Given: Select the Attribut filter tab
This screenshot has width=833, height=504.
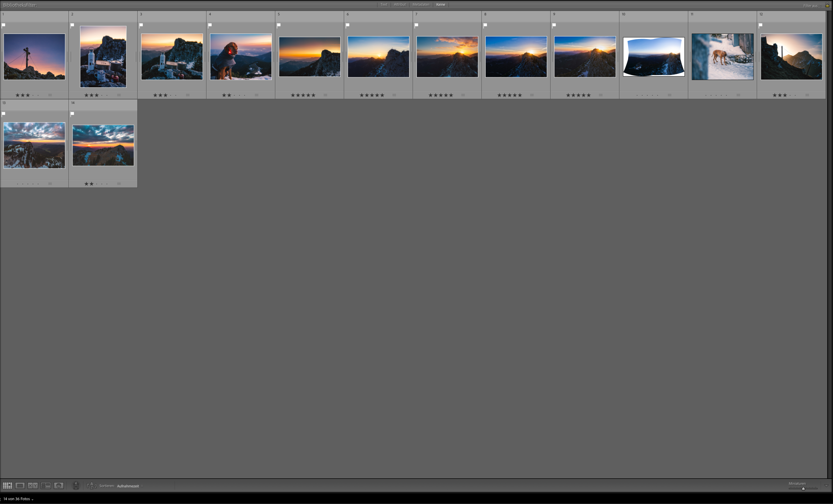Looking at the screenshot, I should pyautogui.click(x=400, y=5).
